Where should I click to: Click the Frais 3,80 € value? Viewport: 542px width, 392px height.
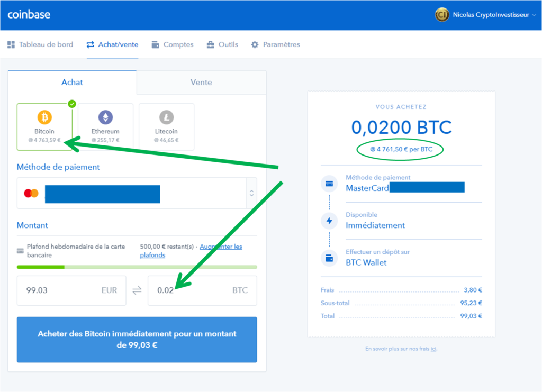[x=473, y=290]
